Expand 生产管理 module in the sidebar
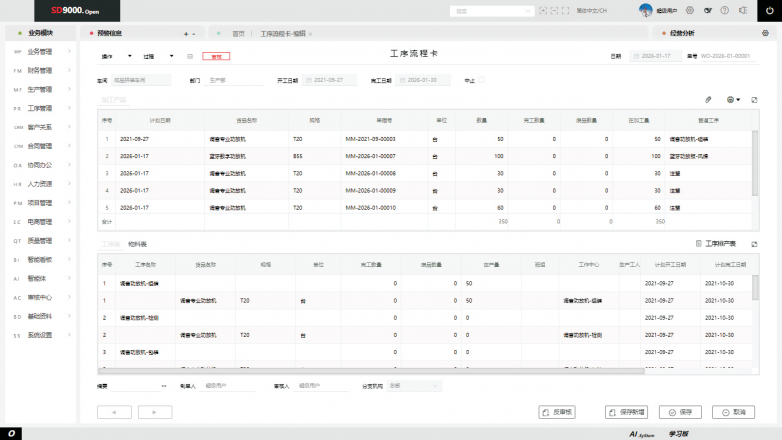 click(40, 90)
